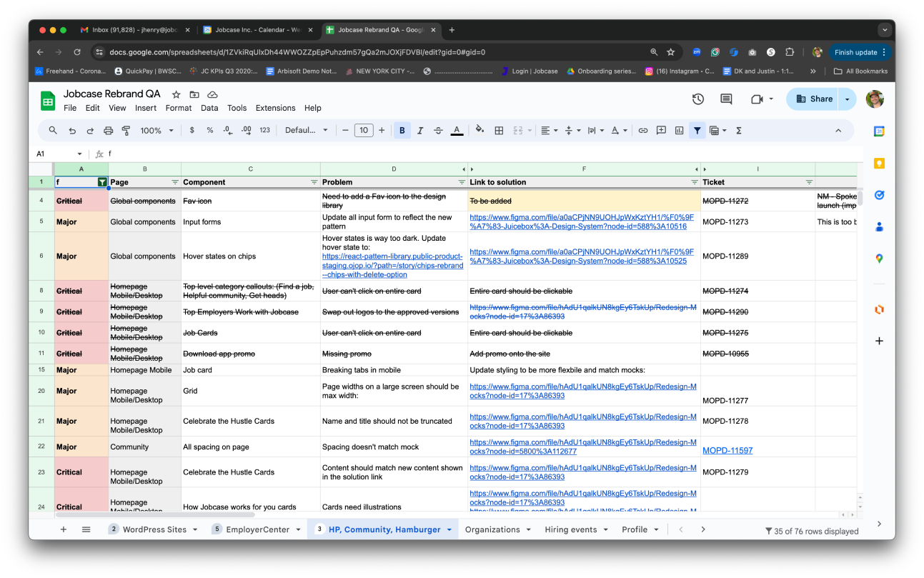Switch to the EmployerCenter sheet tab
The height and width of the screenshot is (578, 924).
point(258,529)
